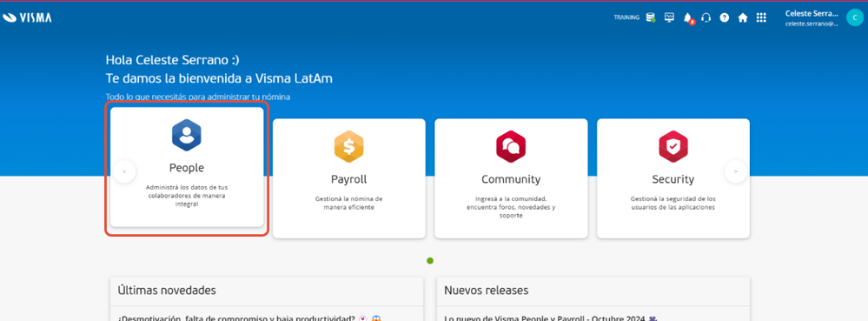The height and width of the screenshot is (321, 868).
Task: Click the celeste.serrano@ email text
Action: tap(811, 23)
